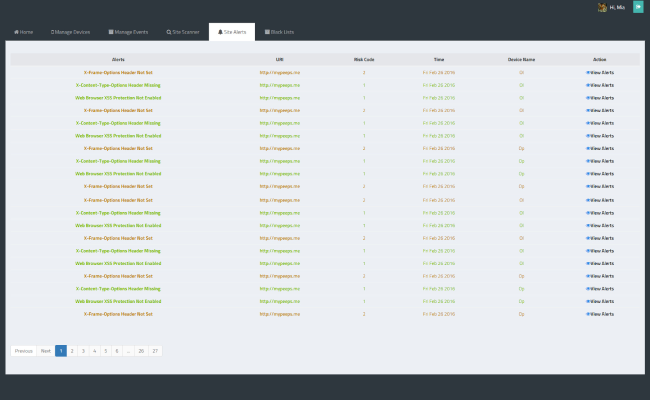Click View Alerts eye icon in first row
The width and height of the screenshot is (651, 400).
click(x=588, y=73)
